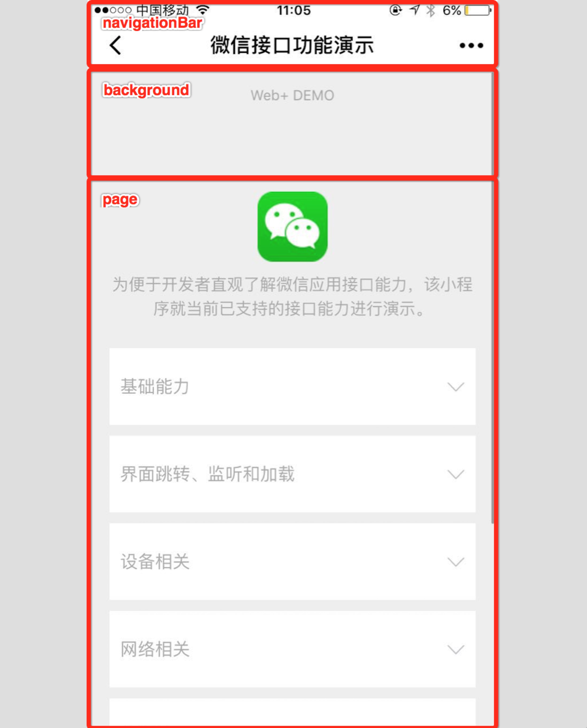Click the Web+ DEMO label link
Viewport: 587px width, 728px height.
coord(293,94)
